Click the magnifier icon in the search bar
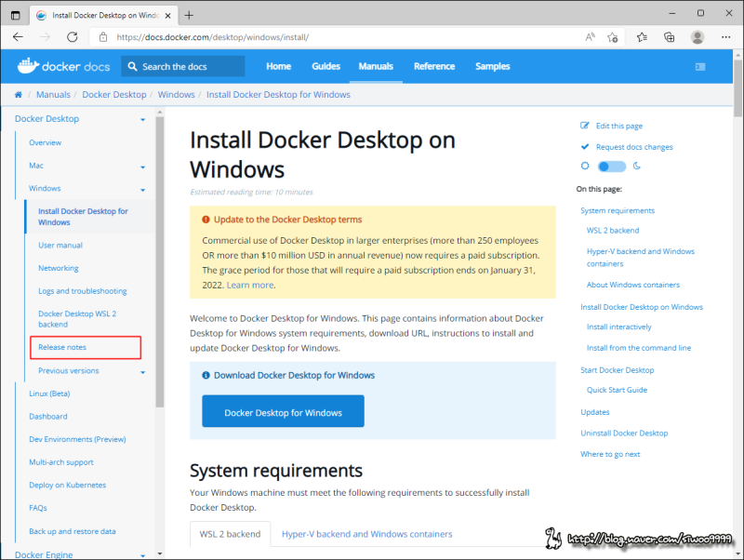This screenshot has height=560, width=744. 133,66
